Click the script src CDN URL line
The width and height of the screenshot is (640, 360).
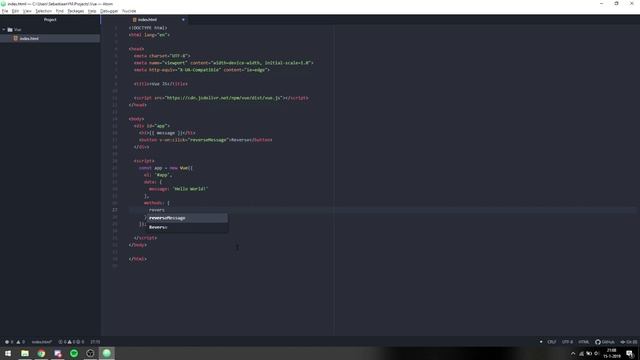[x=221, y=98]
